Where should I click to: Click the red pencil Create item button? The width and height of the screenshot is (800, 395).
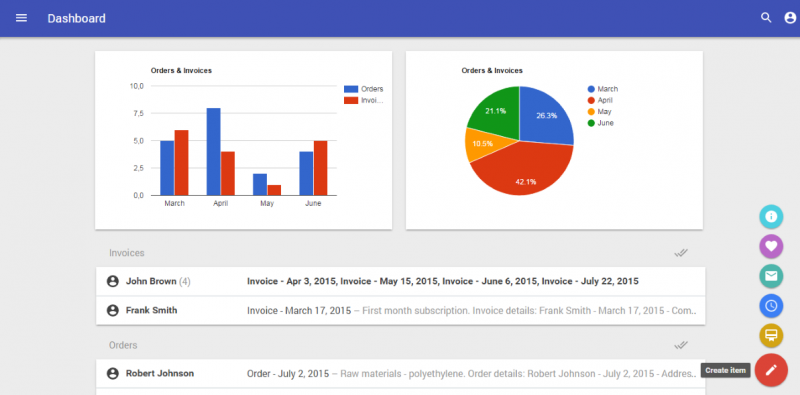click(771, 370)
